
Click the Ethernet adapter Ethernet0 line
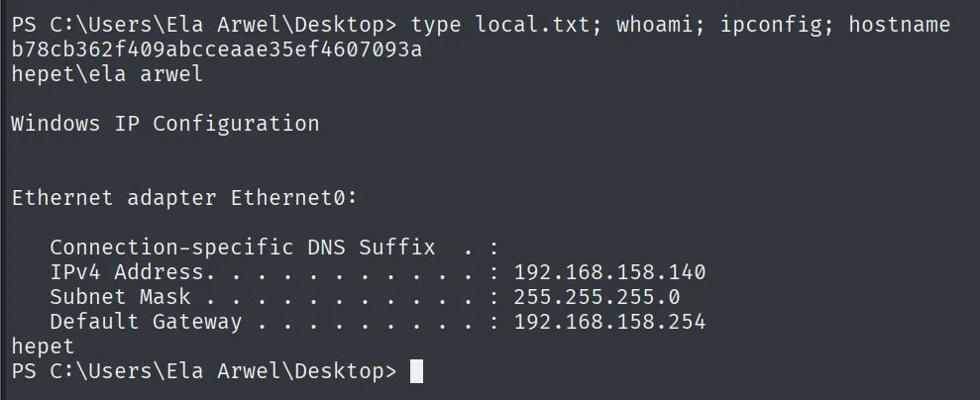[x=184, y=198]
